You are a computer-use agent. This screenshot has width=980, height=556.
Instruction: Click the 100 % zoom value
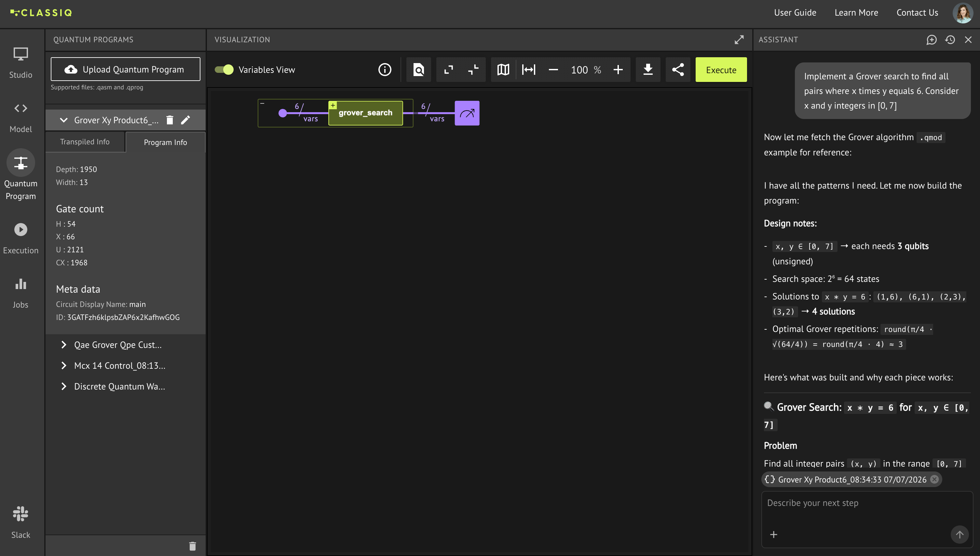[x=586, y=70]
